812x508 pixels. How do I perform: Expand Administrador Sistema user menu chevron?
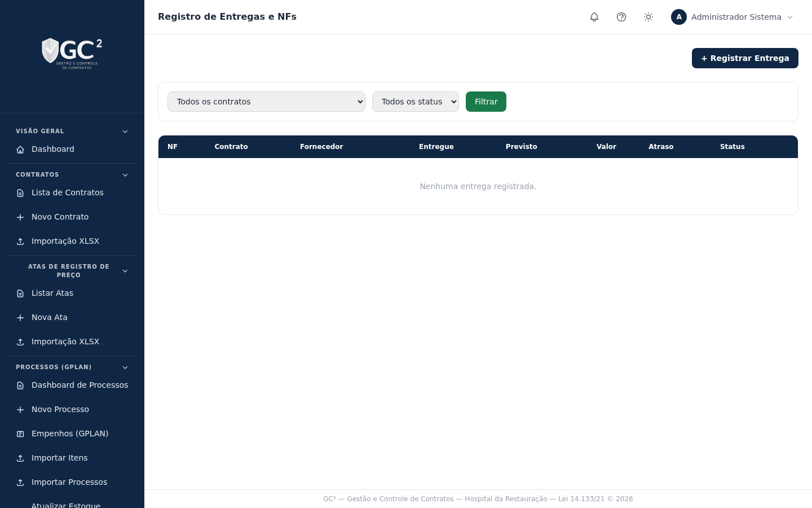(x=790, y=17)
